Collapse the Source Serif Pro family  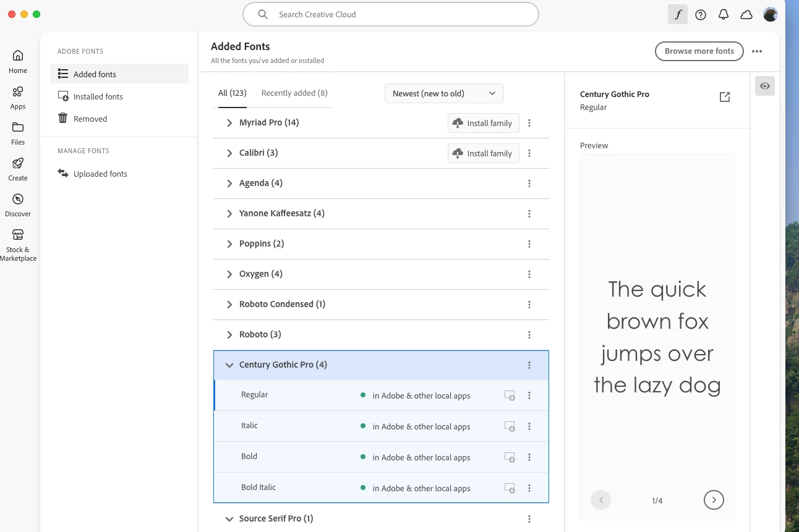click(229, 519)
